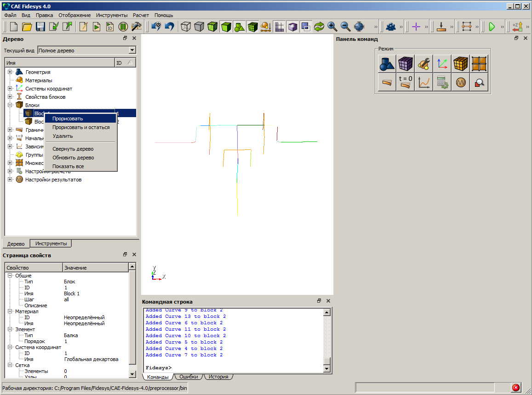Image resolution: width=532 pixels, height=395 pixels.
Task: Choose Удалить in the context menu
Action: [x=80, y=136]
